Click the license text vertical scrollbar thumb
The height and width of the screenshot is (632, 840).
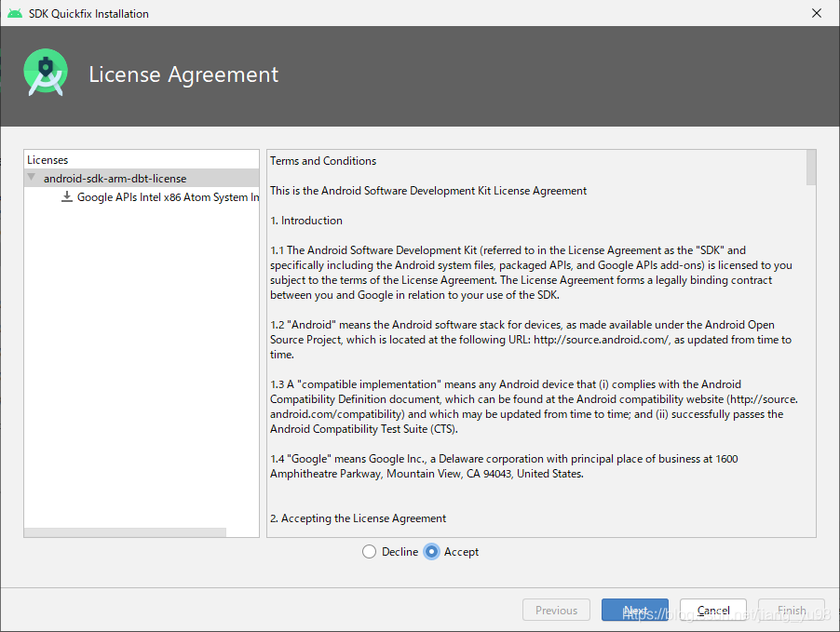click(x=810, y=168)
